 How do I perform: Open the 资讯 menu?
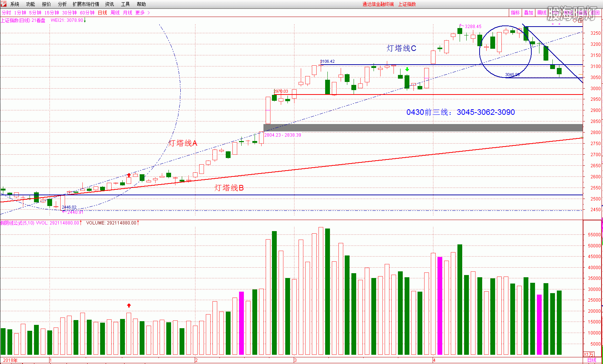(x=110, y=4)
